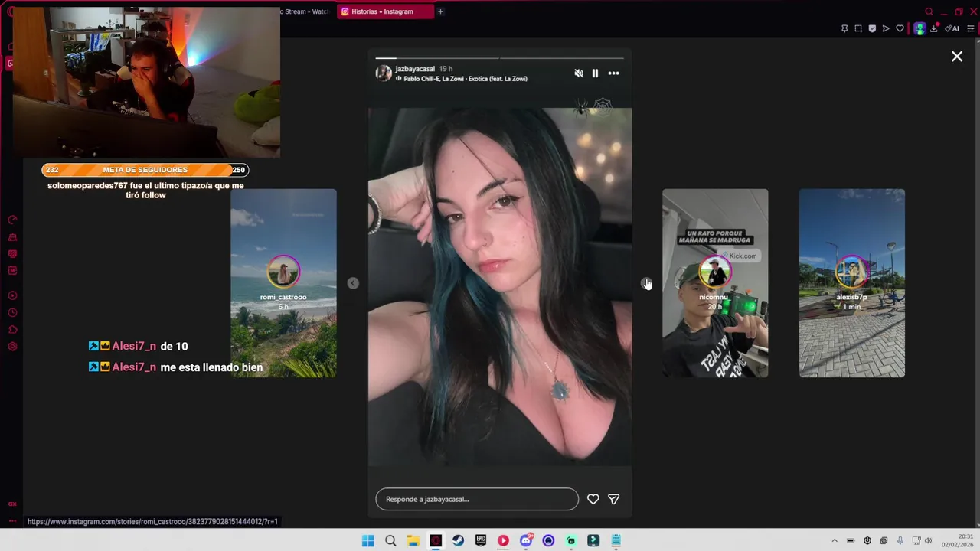
Task: Open nicomnu's story preview
Action: (715, 283)
